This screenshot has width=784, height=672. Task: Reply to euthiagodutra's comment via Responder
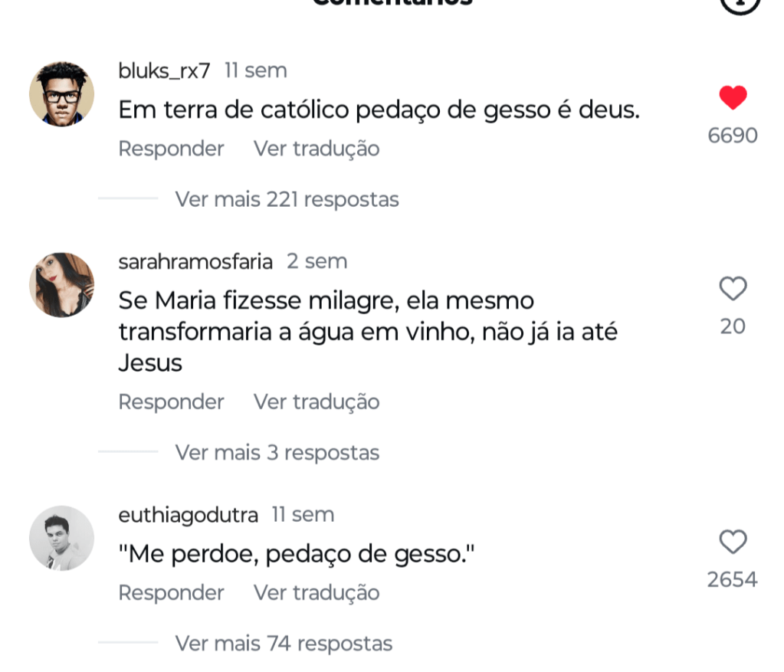tap(171, 593)
